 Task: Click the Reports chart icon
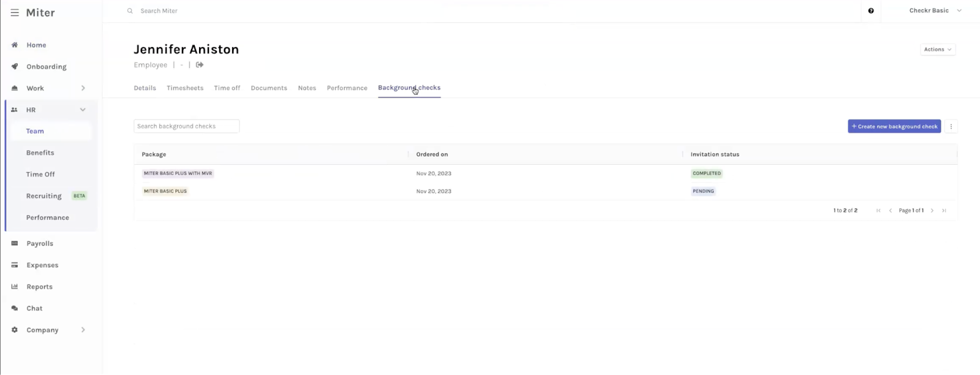(x=15, y=287)
